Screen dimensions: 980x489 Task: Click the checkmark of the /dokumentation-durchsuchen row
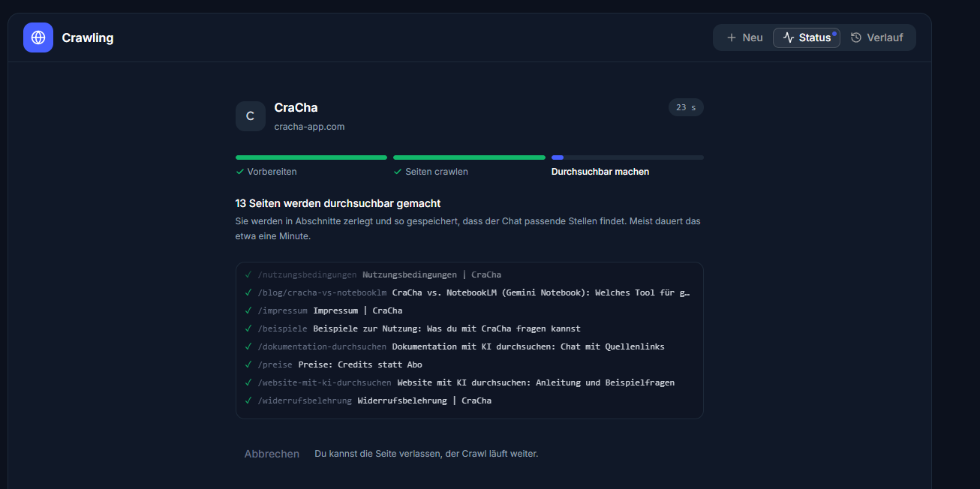point(248,346)
